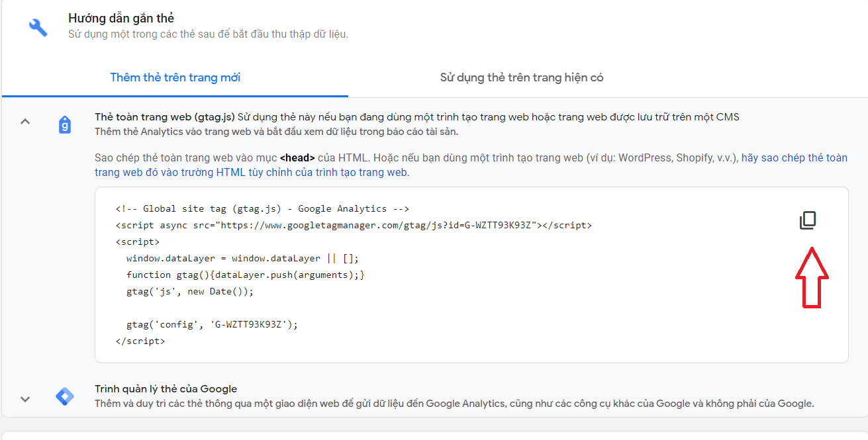The height and width of the screenshot is (440, 868).
Task: Click the Google Tag Manager diamond icon
Action: 65,397
